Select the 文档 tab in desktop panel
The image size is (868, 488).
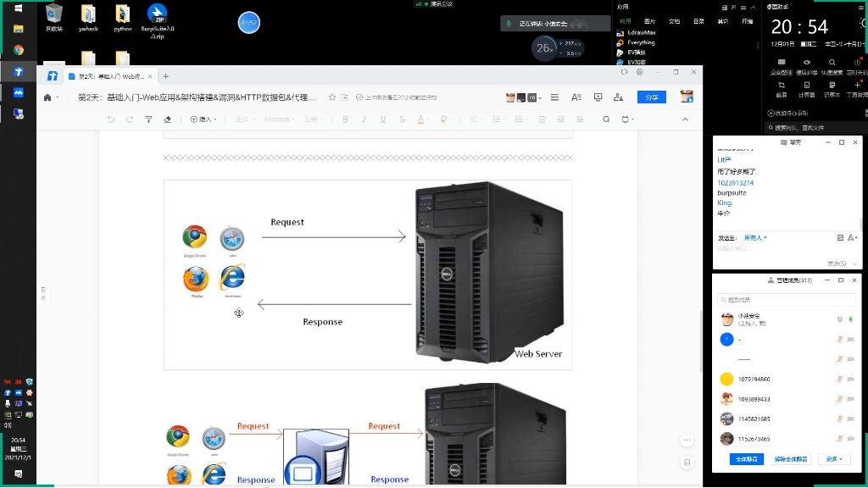point(674,21)
